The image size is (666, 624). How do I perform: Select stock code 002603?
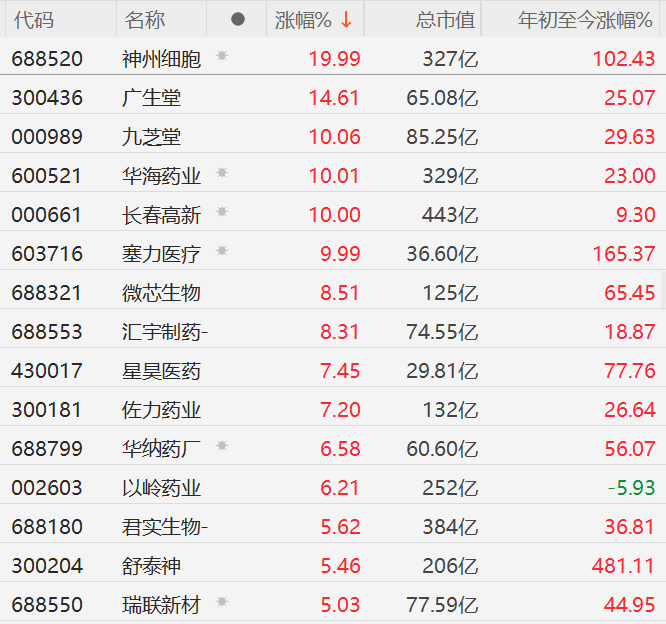47,488
